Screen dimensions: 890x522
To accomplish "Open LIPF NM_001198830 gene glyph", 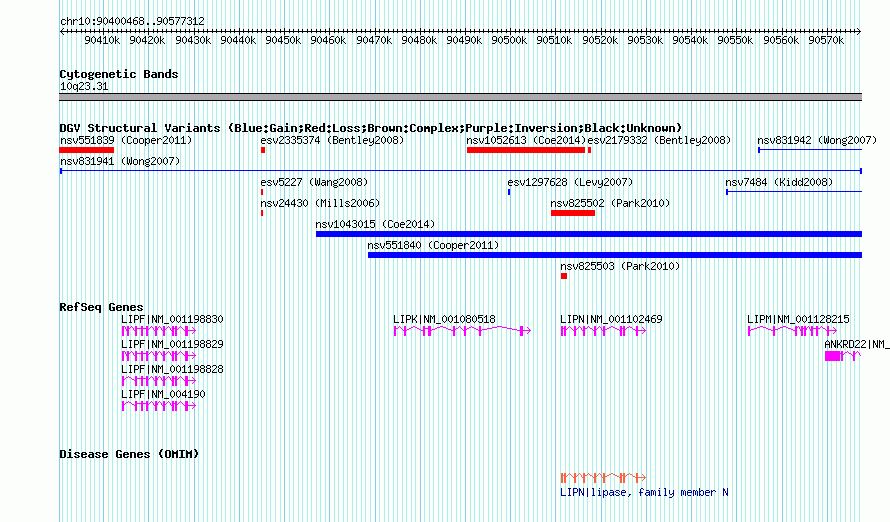I will (x=159, y=331).
